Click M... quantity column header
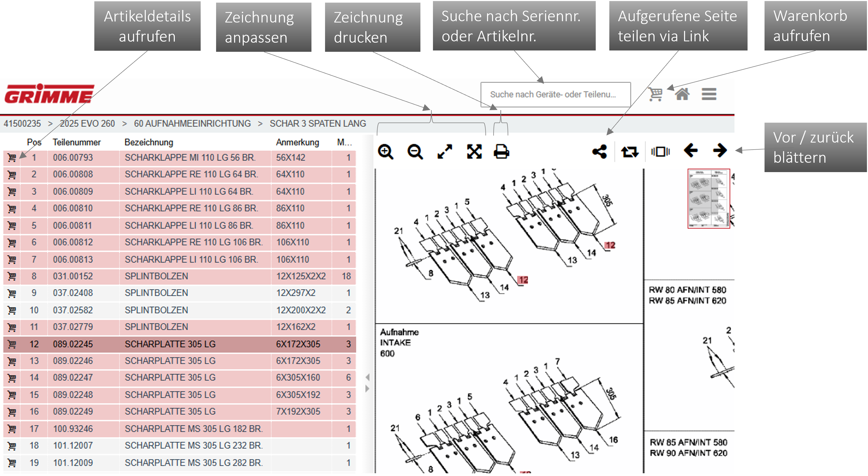This screenshot has height=476, width=868. 344,142
